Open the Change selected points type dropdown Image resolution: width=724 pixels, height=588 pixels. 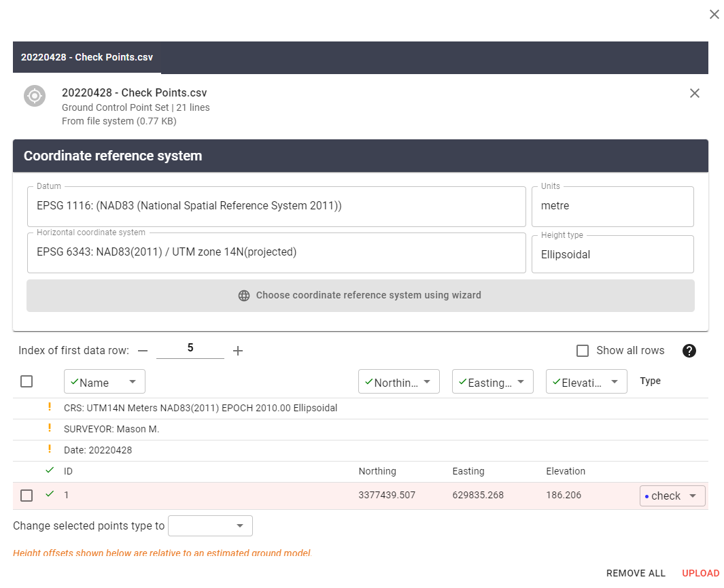[211, 525]
